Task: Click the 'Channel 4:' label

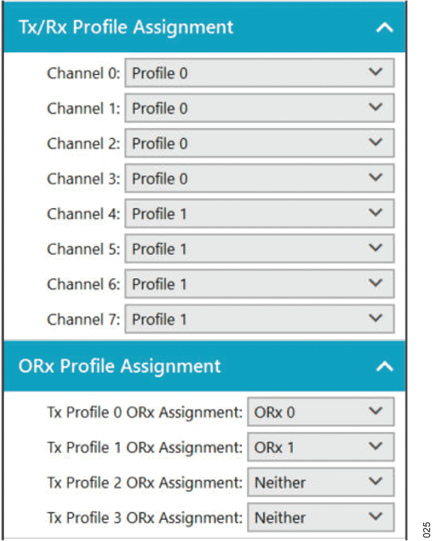Action: [83, 214]
